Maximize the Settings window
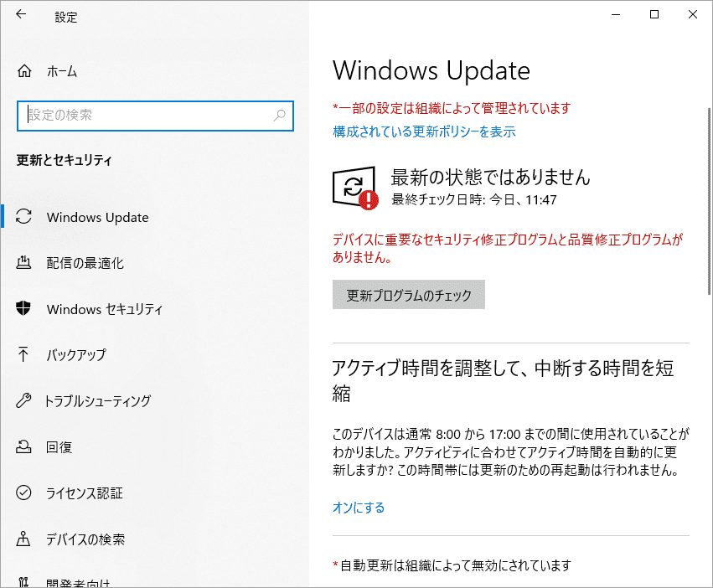 [654, 14]
